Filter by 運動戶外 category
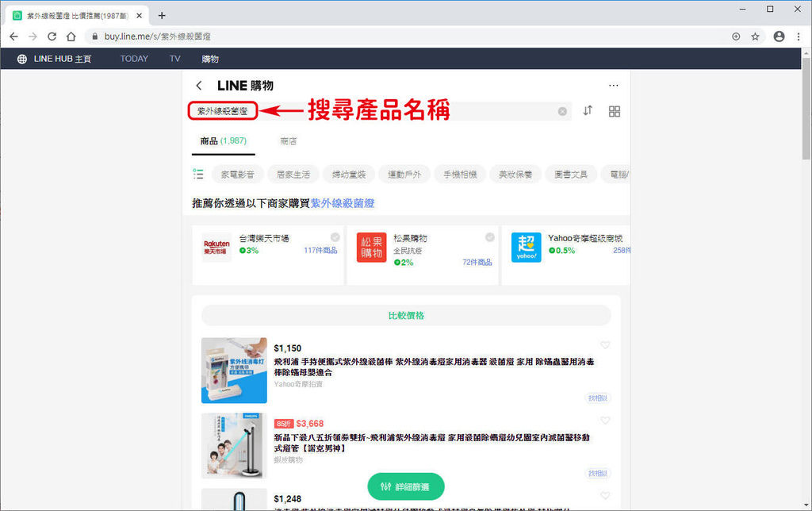The height and width of the screenshot is (511, 812). (404, 174)
